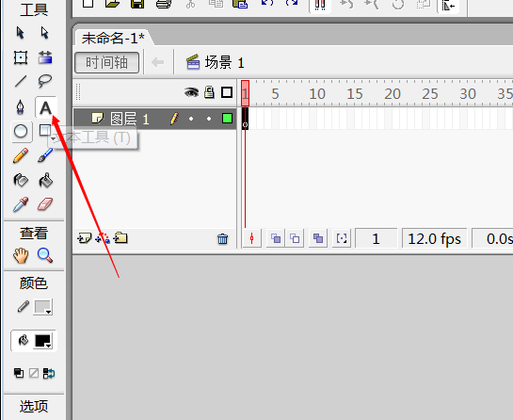
Task: Swap stroke and fill colors
Action: (49, 373)
